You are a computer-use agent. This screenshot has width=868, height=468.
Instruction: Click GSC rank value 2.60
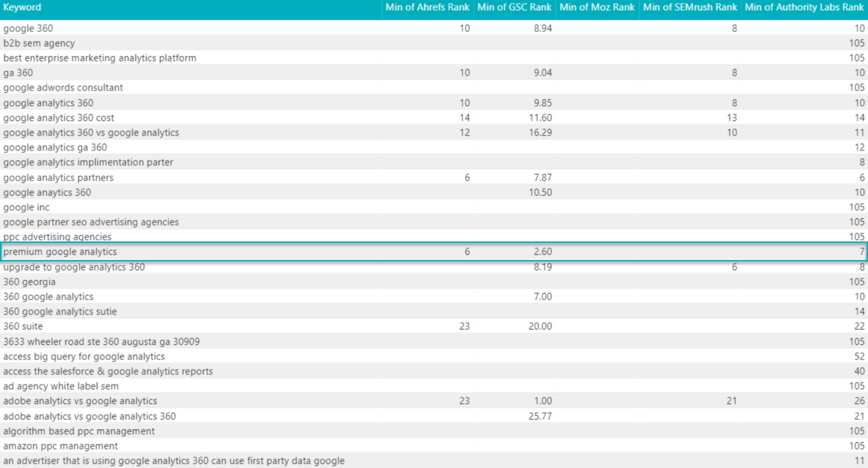541,252
